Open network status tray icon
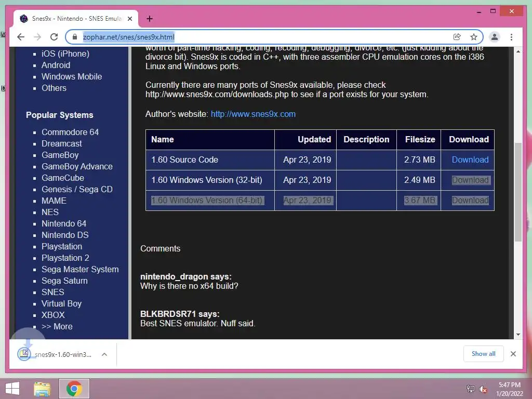 click(x=471, y=389)
